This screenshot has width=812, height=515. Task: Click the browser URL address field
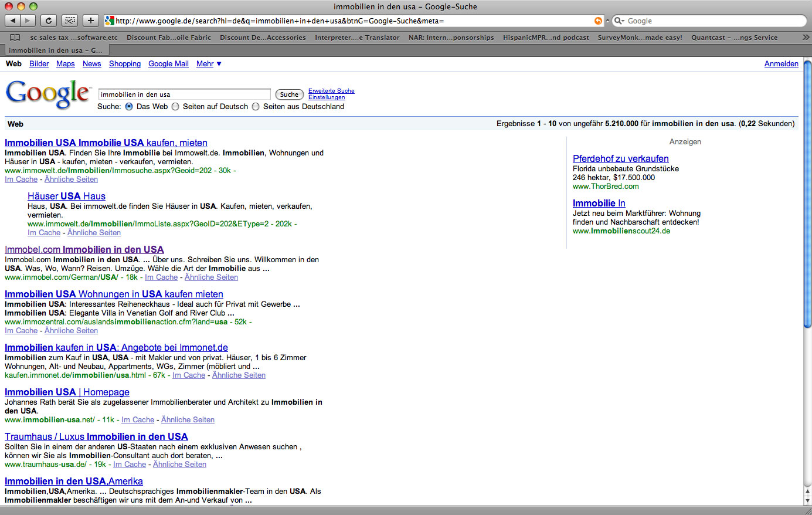tap(353, 21)
